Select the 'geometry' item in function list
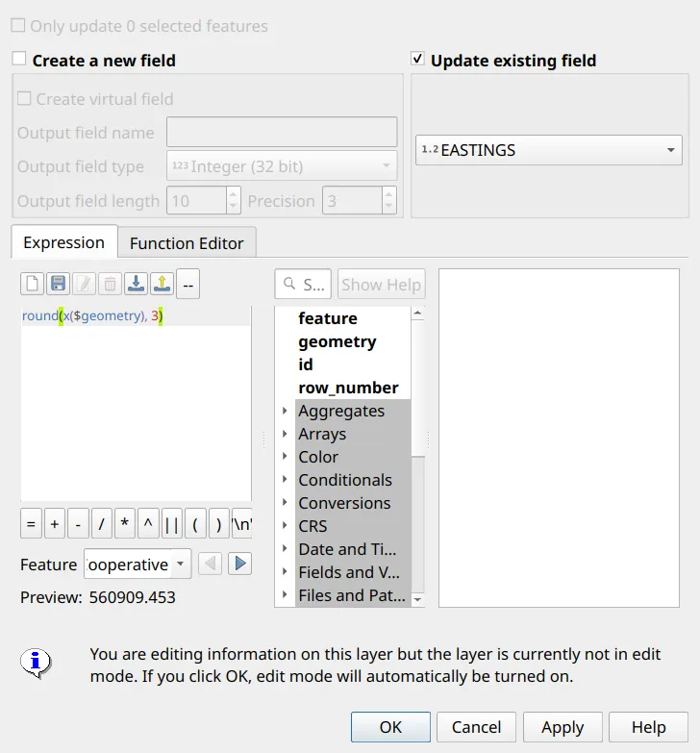This screenshot has width=700, height=753. [337, 341]
